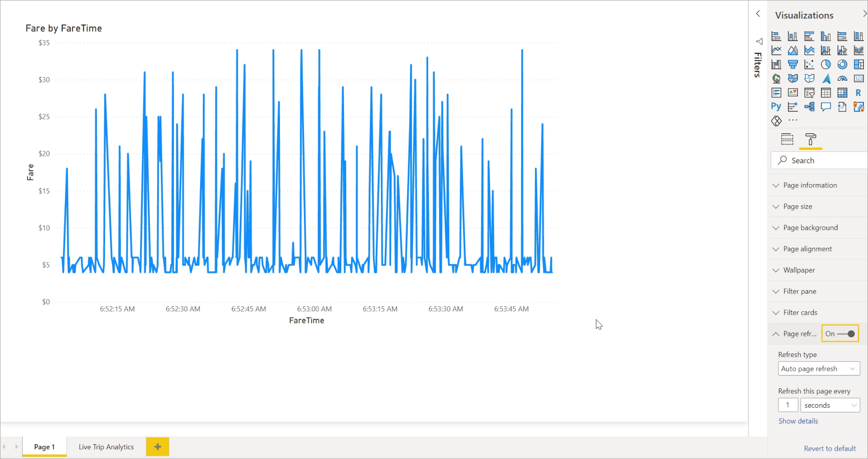Open the Refresh type dropdown
The image size is (868, 459).
[x=819, y=369]
